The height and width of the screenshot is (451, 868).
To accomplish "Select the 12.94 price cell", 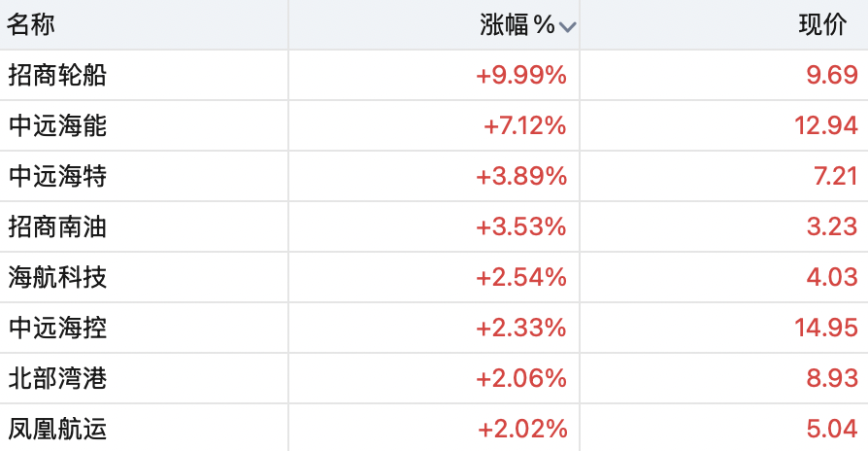I will (825, 126).
